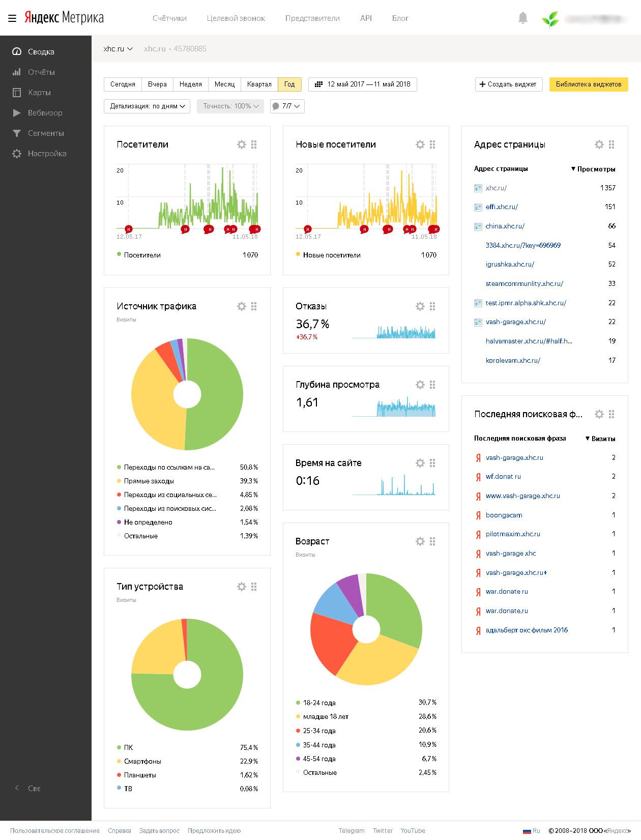Select the Вчера period
The width and height of the screenshot is (641, 840).
pos(157,84)
